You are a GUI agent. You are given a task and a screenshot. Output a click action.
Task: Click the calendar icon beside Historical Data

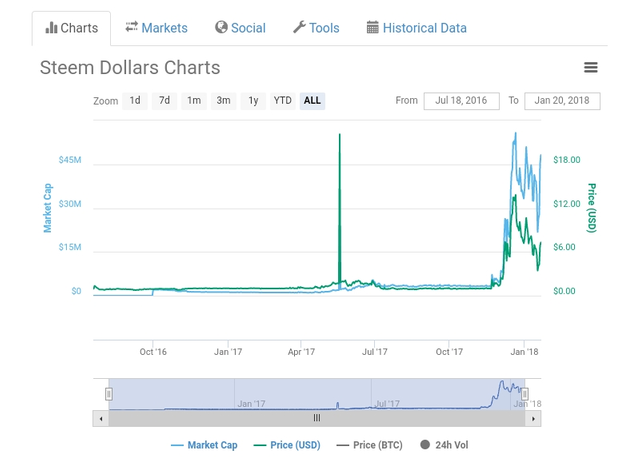click(373, 27)
